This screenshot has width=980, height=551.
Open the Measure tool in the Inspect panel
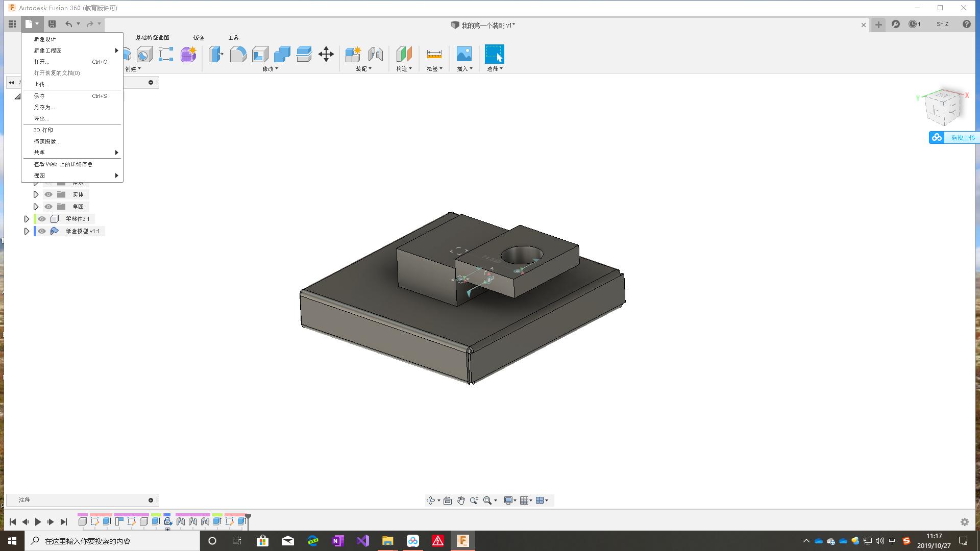(x=433, y=54)
